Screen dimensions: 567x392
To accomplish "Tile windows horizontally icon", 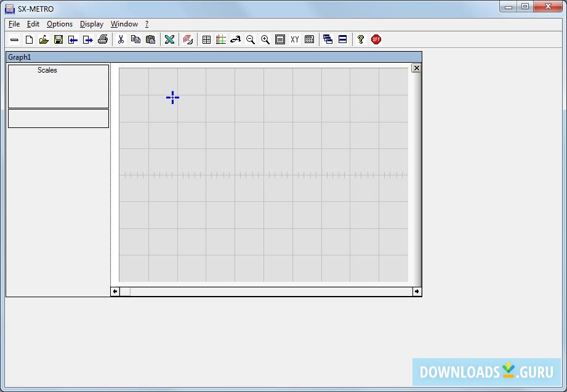I will pos(342,39).
